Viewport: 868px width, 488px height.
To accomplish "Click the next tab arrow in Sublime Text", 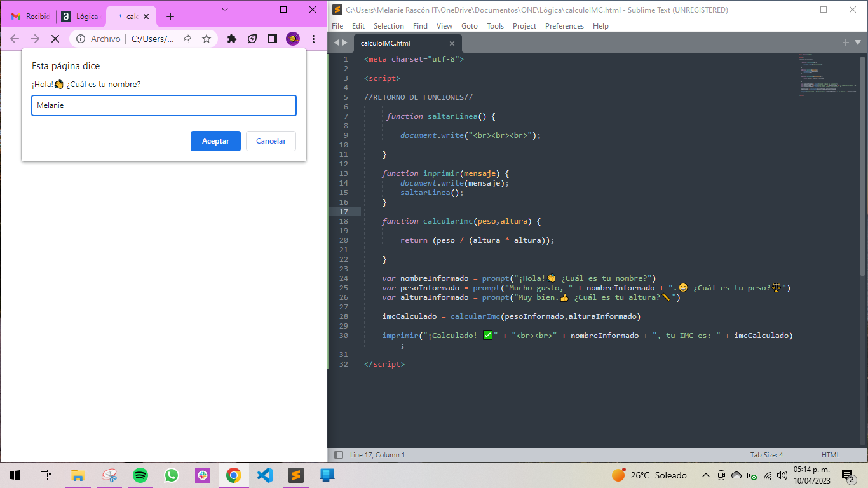I will (345, 43).
